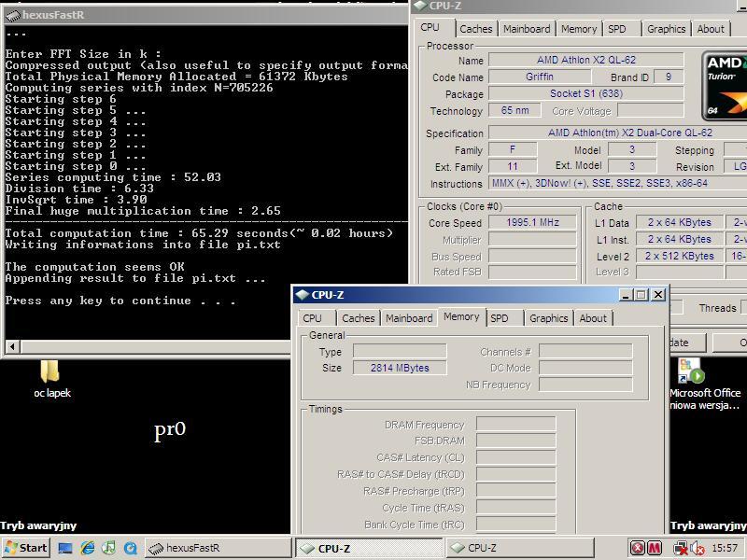The image size is (747, 560).
Task: Open Mainboard tab in back CPU-Z window
Action: [x=527, y=29]
